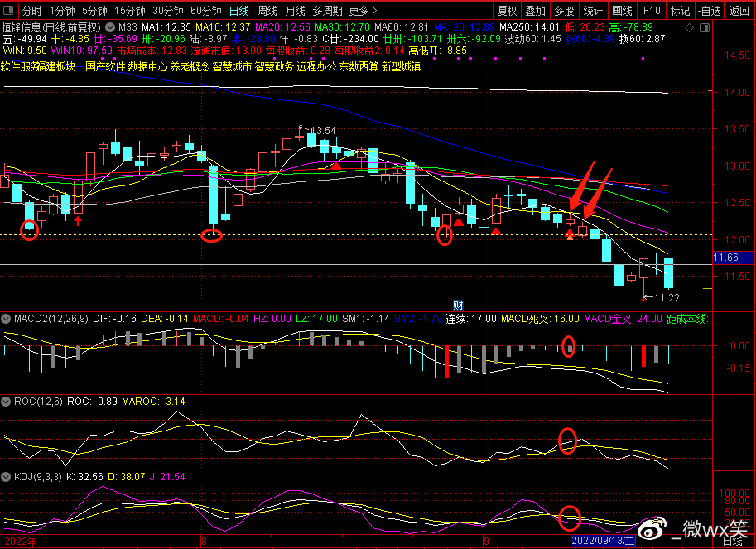This screenshot has height=549, width=756.
Task: Switch to 周线 weekly chart
Action: 267,11
